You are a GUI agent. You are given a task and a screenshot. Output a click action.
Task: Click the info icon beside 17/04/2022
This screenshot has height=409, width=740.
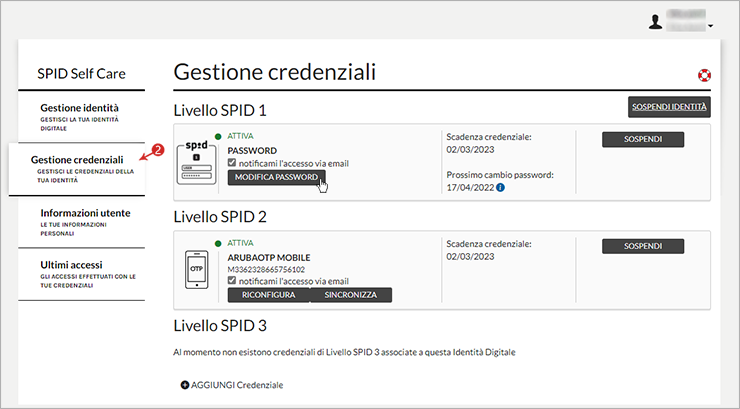[501, 187]
